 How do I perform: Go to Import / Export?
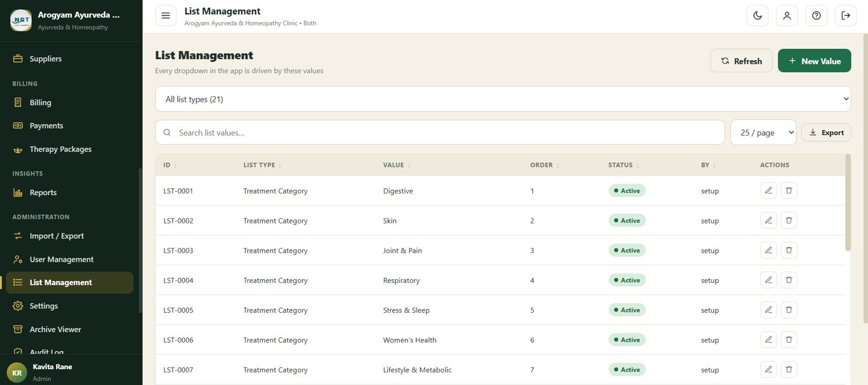[x=69, y=236]
